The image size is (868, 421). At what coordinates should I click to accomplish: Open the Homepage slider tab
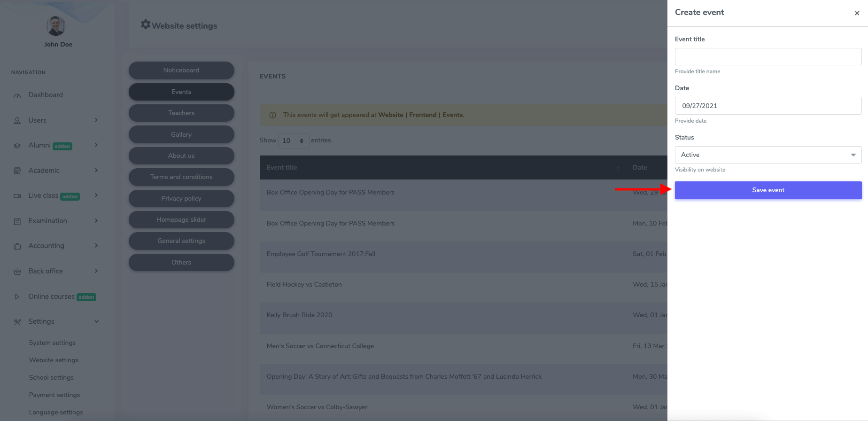click(181, 220)
